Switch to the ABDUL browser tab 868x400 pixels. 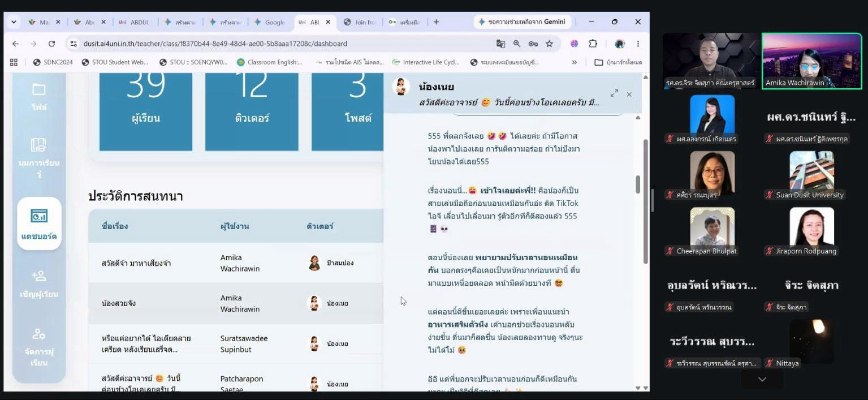point(135,22)
